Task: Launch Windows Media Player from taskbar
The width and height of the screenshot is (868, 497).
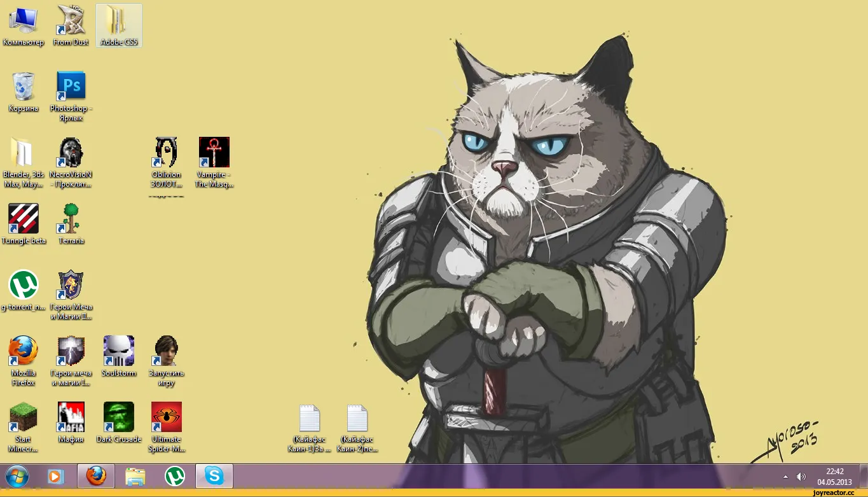Action: click(x=55, y=476)
